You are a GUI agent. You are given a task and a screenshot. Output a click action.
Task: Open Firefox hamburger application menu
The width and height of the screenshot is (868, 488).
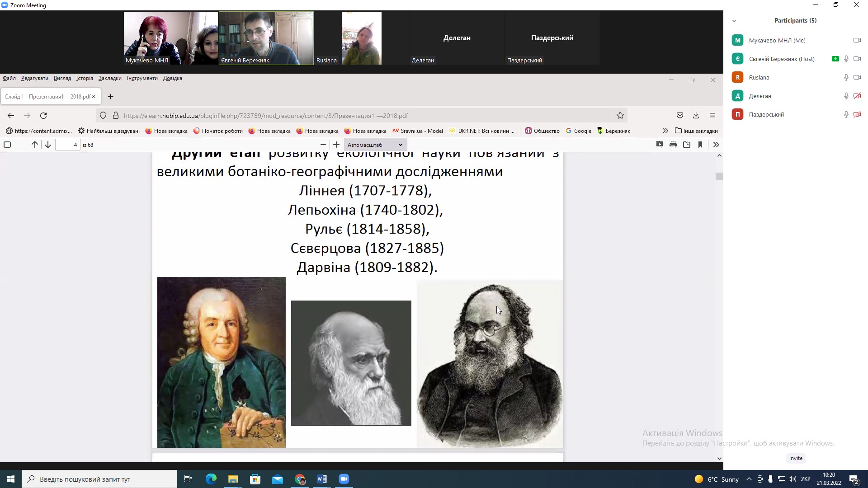712,116
